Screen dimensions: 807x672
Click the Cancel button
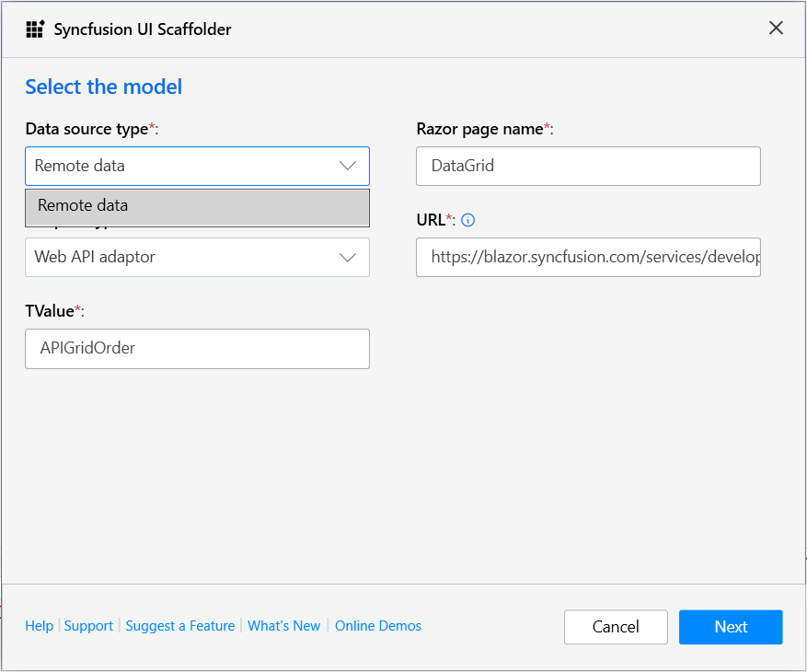(x=616, y=627)
